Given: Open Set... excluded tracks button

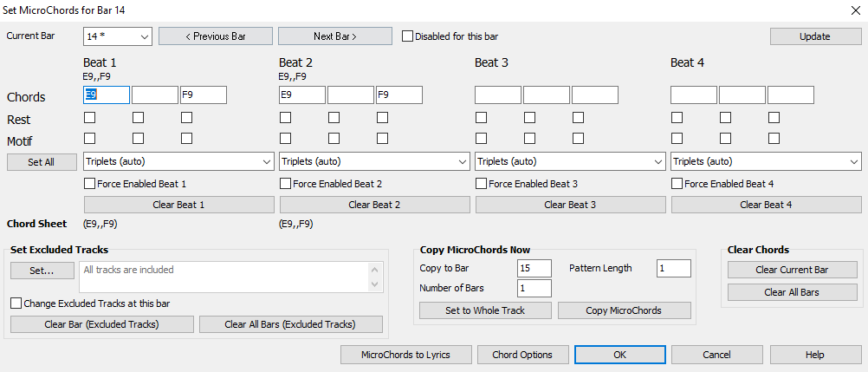Looking at the screenshot, I should point(42,271).
